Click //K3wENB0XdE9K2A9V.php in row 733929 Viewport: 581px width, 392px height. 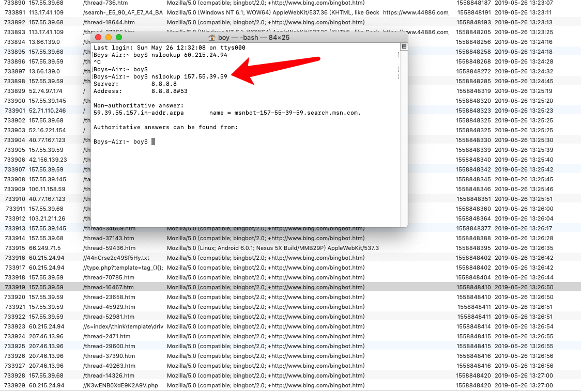[120, 385]
